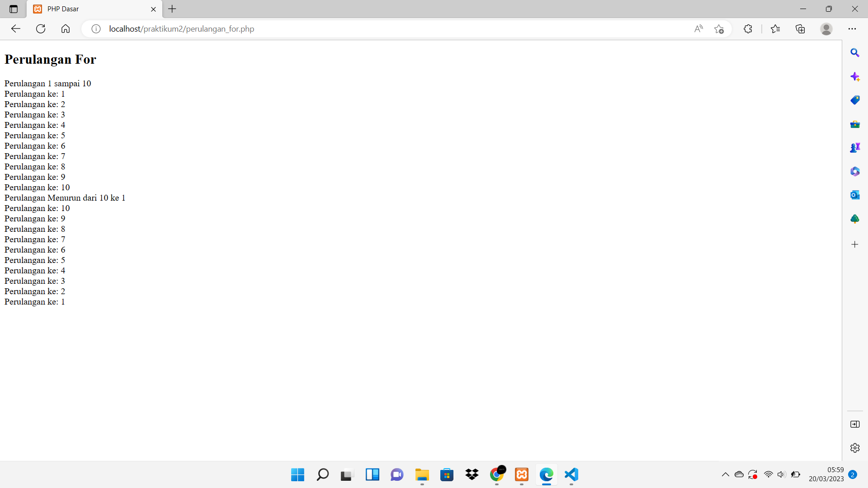
Task: Open the Collections icon
Action: pos(800,29)
